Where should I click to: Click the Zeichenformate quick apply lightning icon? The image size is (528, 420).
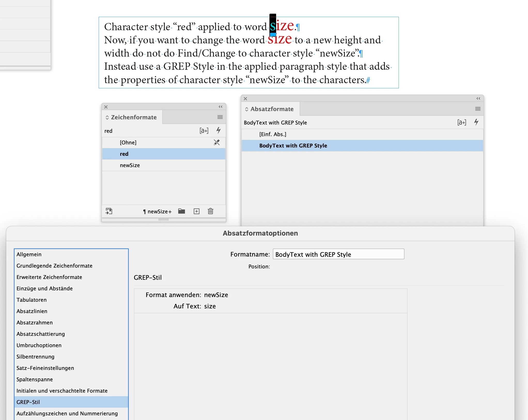[x=219, y=130]
